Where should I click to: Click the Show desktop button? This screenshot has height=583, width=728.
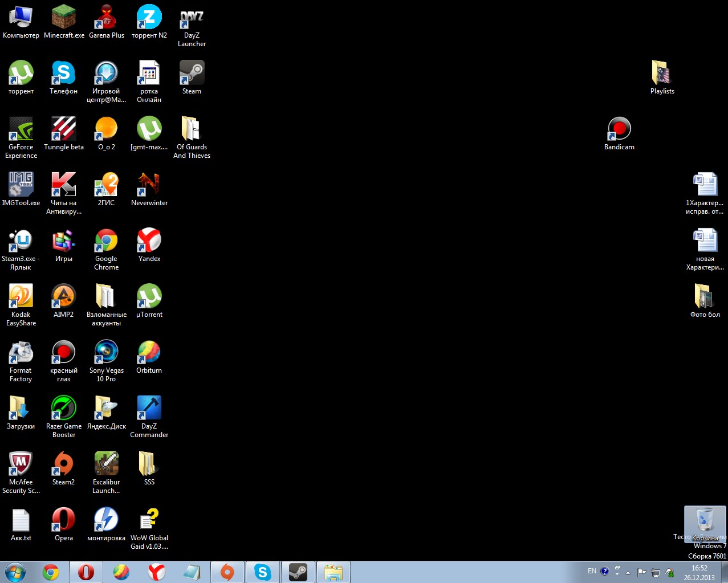pyautogui.click(x=724, y=572)
